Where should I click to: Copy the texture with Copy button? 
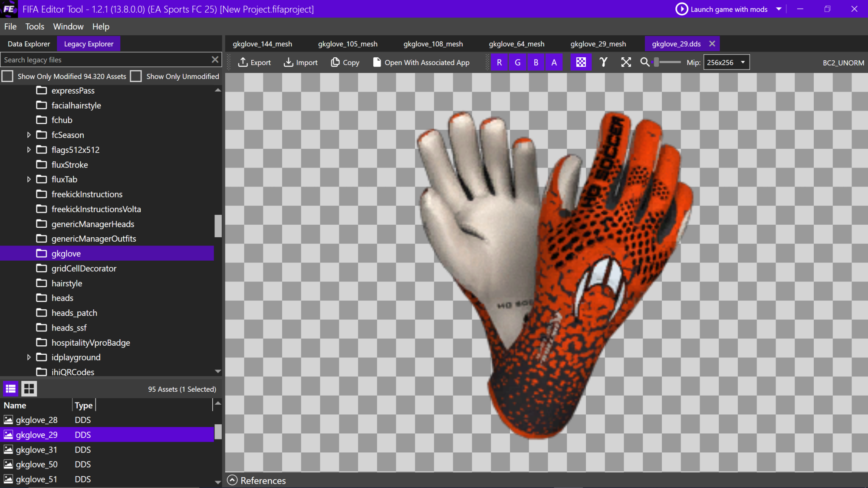pos(345,62)
